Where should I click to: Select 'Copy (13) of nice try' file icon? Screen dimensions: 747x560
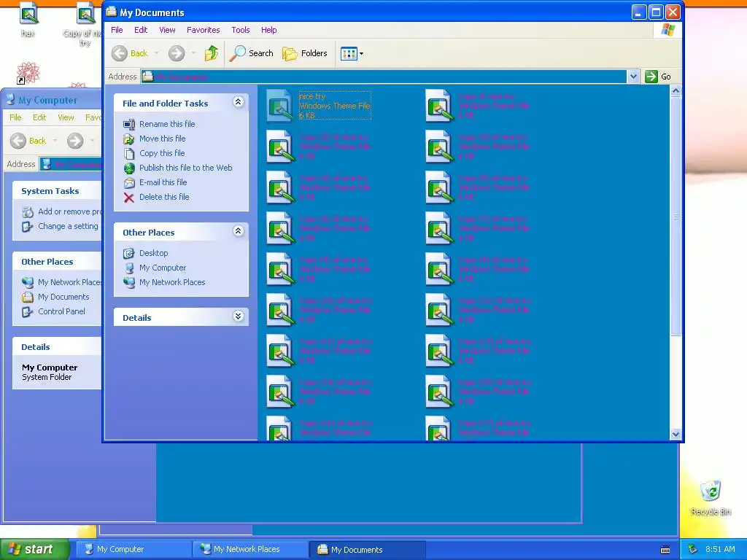click(x=438, y=351)
